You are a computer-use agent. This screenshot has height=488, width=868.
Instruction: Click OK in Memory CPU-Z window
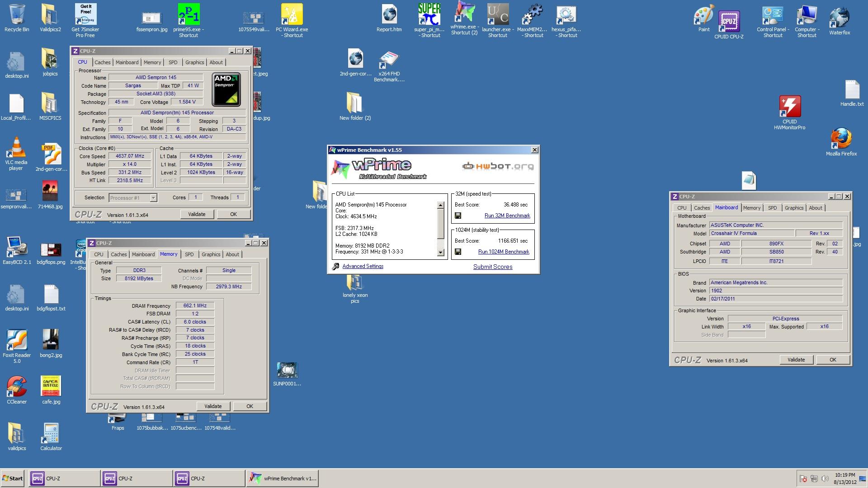[250, 406]
